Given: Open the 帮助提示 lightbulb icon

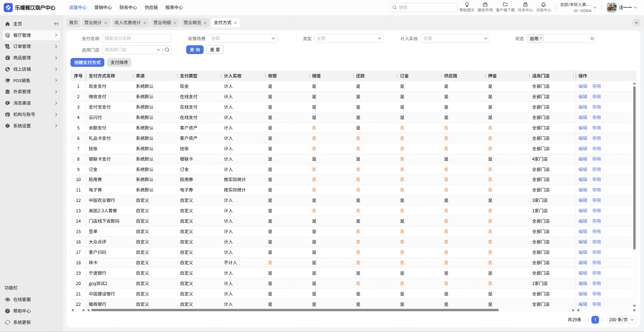Looking at the screenshot, I should point(467,5).
